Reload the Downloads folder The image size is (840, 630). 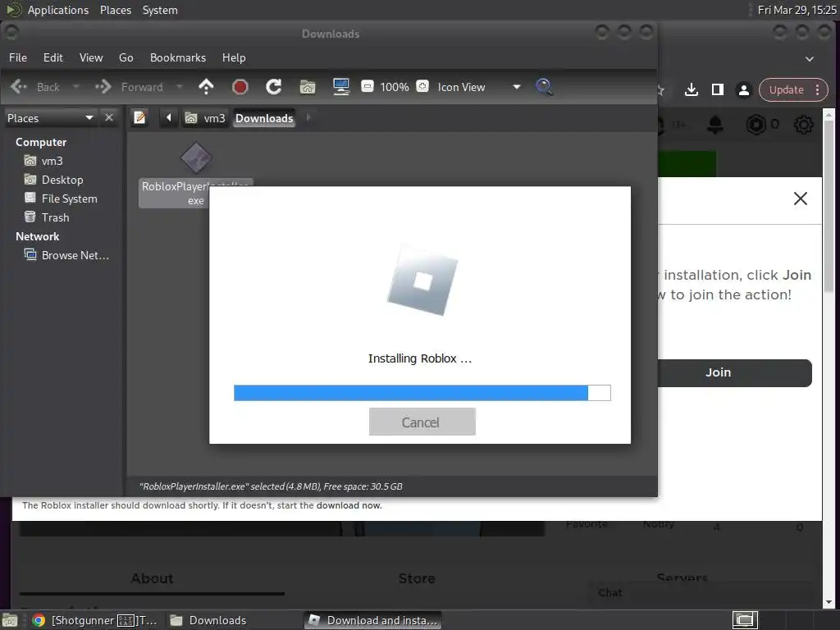274,87
